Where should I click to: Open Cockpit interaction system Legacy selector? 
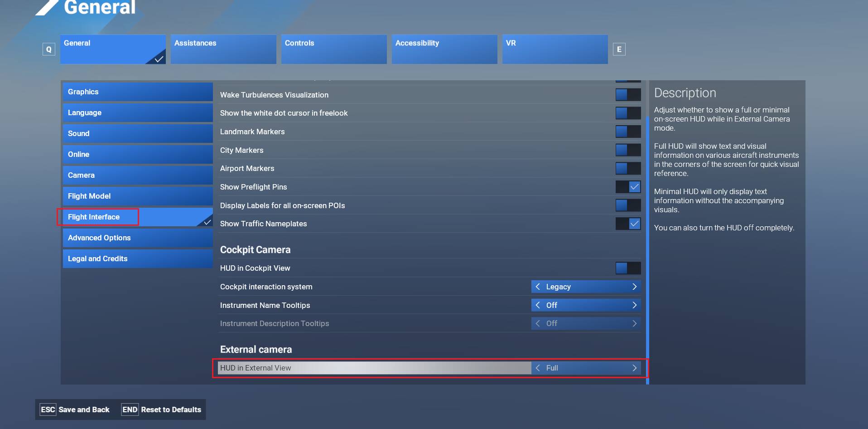(x=586, y=287)
